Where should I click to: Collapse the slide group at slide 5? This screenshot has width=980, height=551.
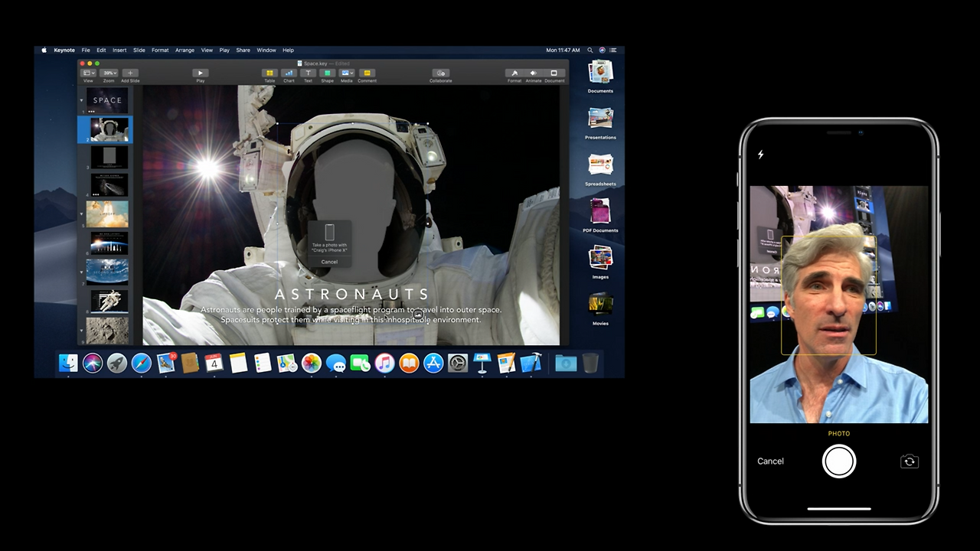coord(82,214)
